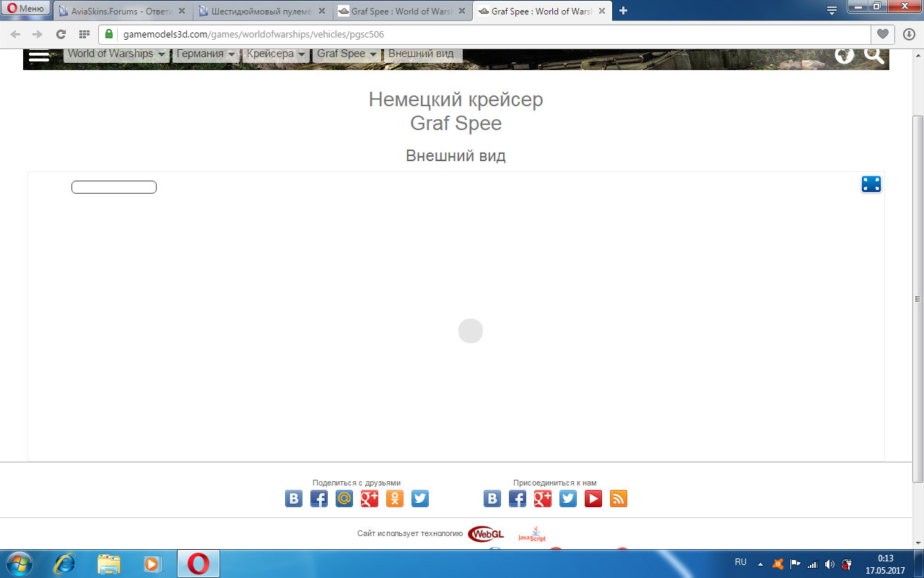Switch to the Шестидюймовый пулемёт tab
Screen dimensions: 924x578
click(x=263, y=11)
